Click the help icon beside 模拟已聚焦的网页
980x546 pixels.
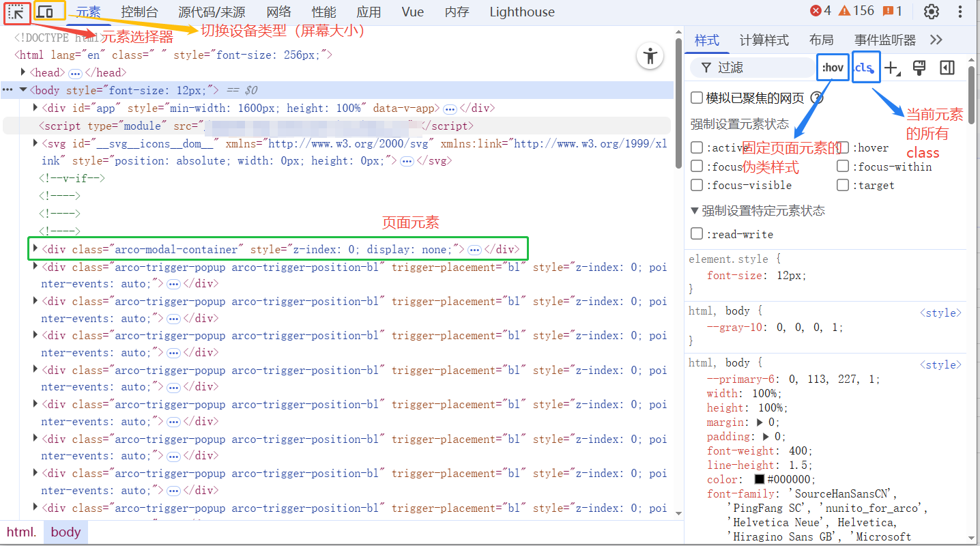coord(816,98)
